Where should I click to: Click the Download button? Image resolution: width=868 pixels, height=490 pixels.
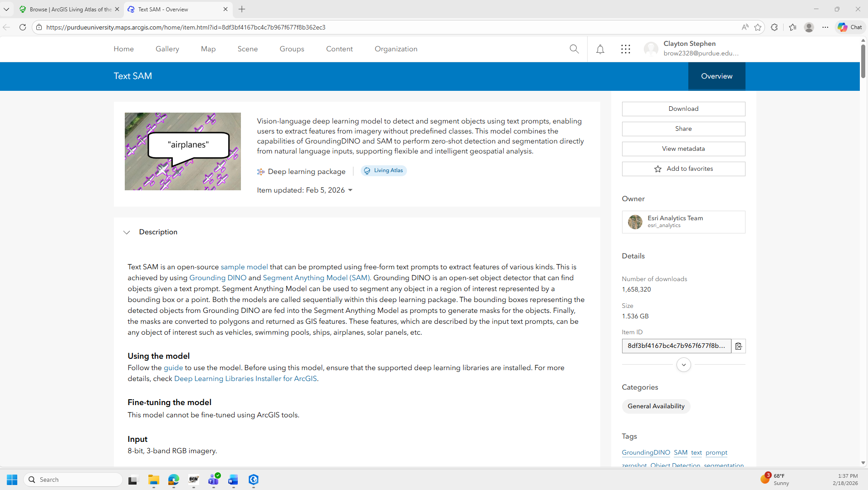coord(683,109)
